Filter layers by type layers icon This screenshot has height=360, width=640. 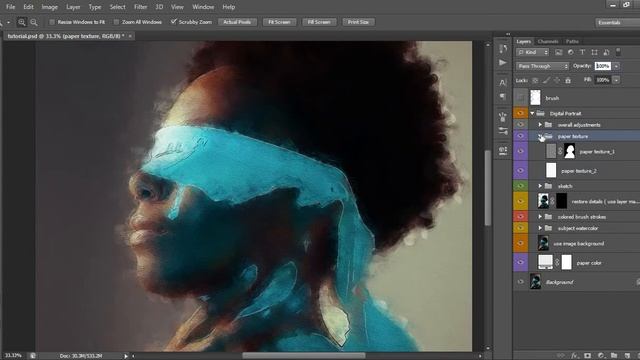582,52
